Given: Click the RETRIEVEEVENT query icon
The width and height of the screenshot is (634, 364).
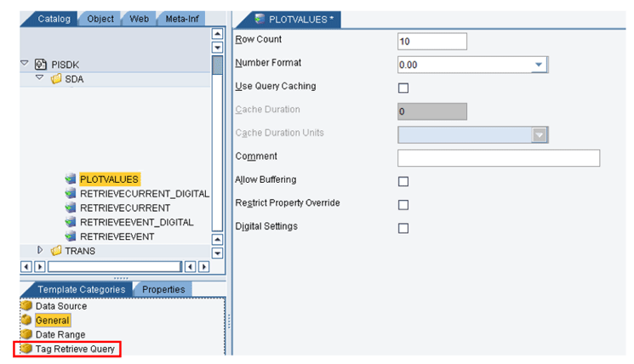Looking at the screenshot, I should (71, 236).
